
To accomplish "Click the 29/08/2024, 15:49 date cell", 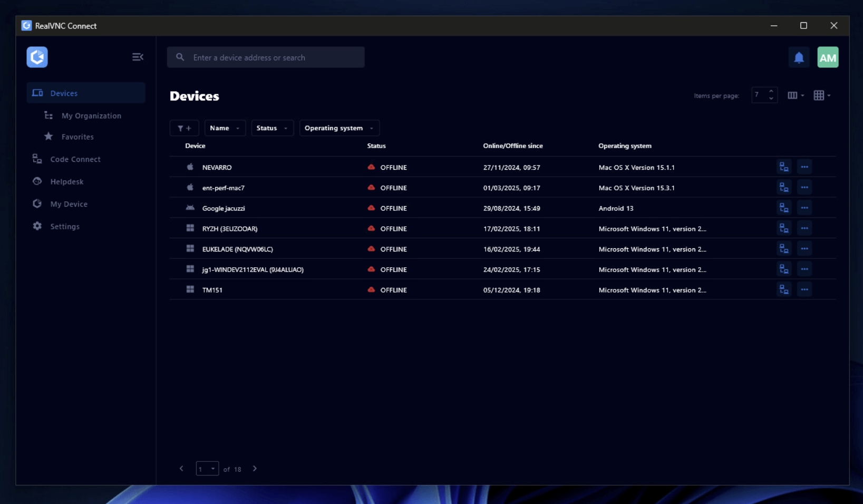I will tap(512, 208).
